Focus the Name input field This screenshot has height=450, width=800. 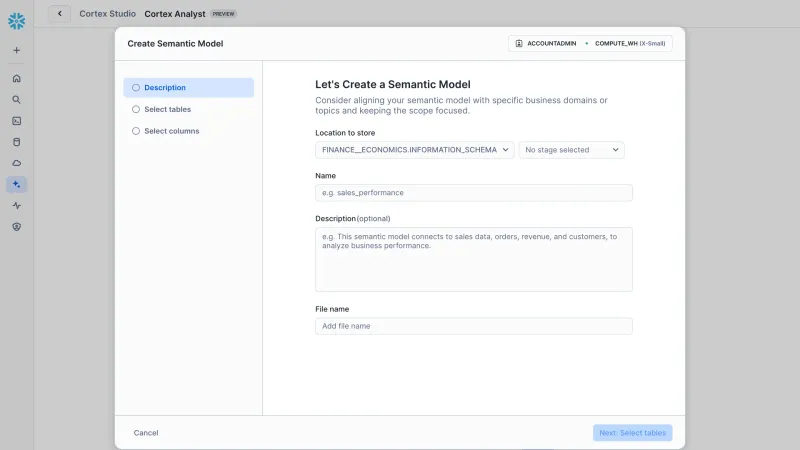point(474,193)
